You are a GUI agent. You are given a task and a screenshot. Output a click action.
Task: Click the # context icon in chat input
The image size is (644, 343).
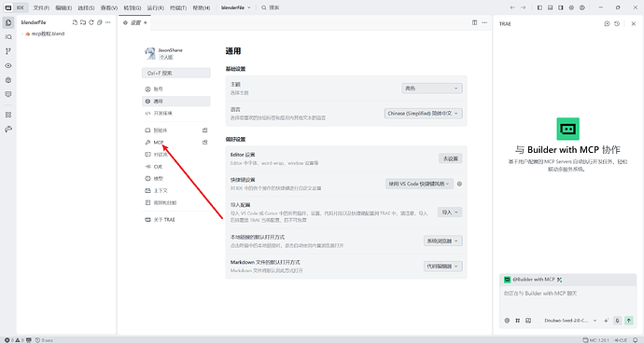517,321
